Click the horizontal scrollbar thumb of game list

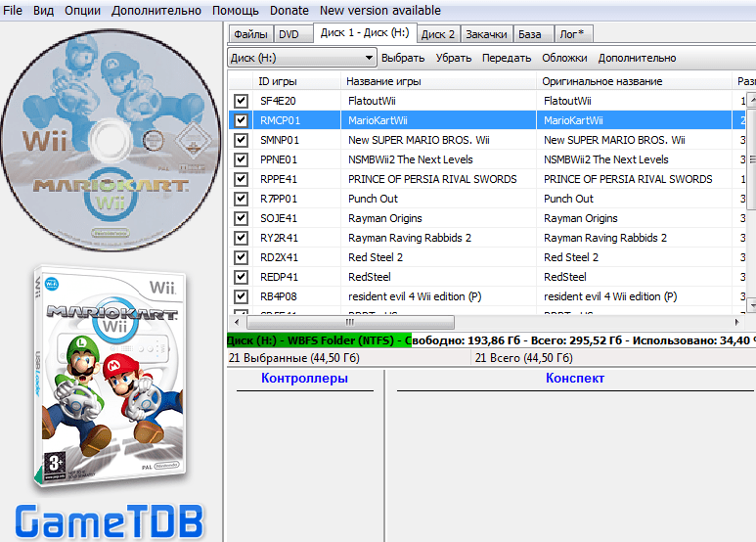tap(350, 322)
